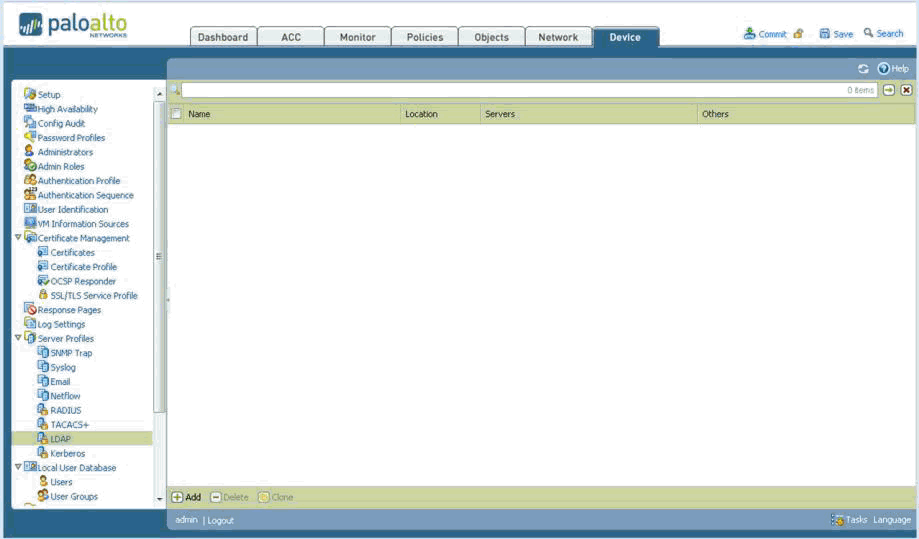Click the Commit icon in top bar
Image resolution: width=919 pixels, height=539 pixels.
pos(749,34)
